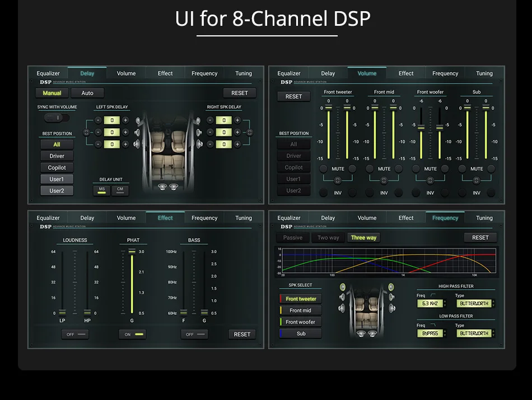The height and width of the screenshot is (400, 532).
Task: Decrease top row LEFT SPK DELAY with minus
Action: point(98,120)
